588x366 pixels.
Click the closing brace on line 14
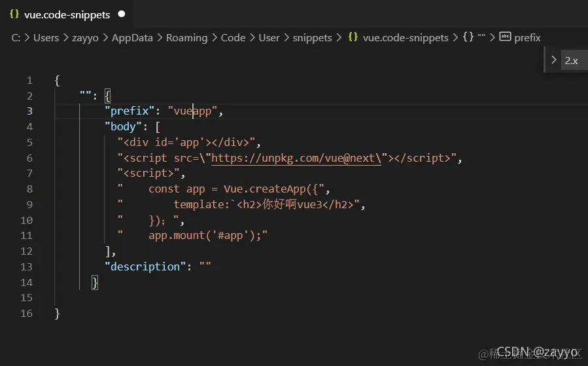[x=95, y=282]
